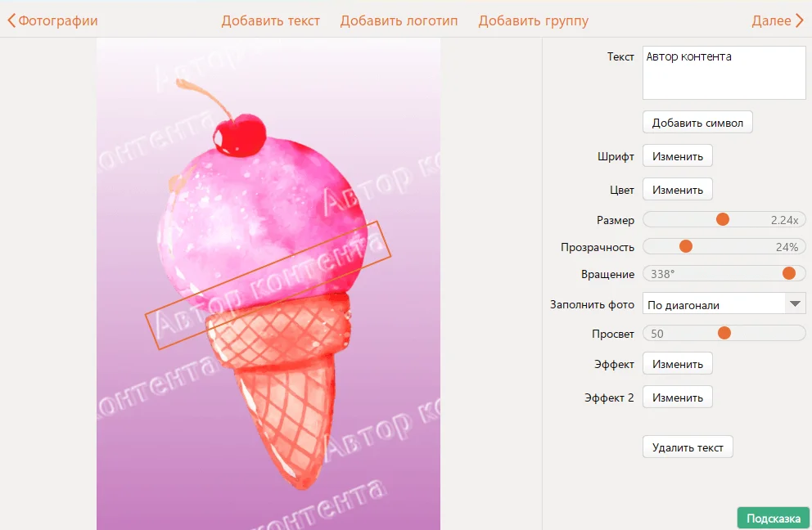
Task: Click the ice cream image preview
Action: (268, 284)
